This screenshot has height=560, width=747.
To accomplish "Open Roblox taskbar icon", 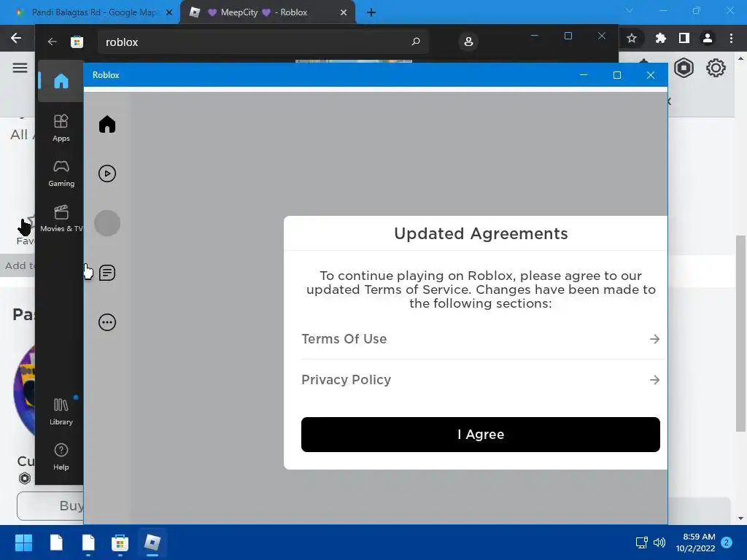I will pyautogui.click(x=152, y=542).
